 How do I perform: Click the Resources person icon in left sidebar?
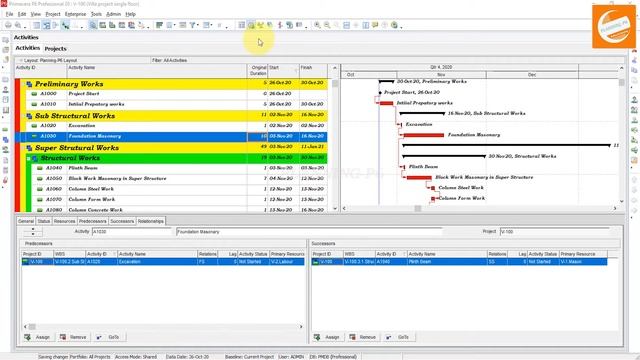point(5,89)
